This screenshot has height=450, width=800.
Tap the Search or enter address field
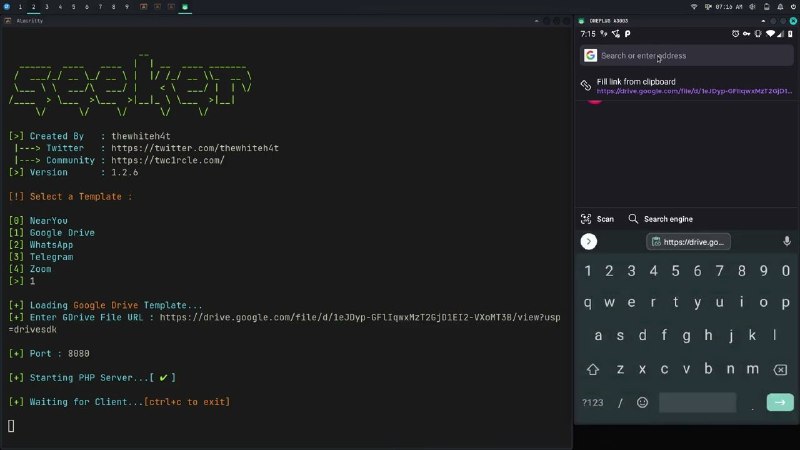[x=687, y=56]
